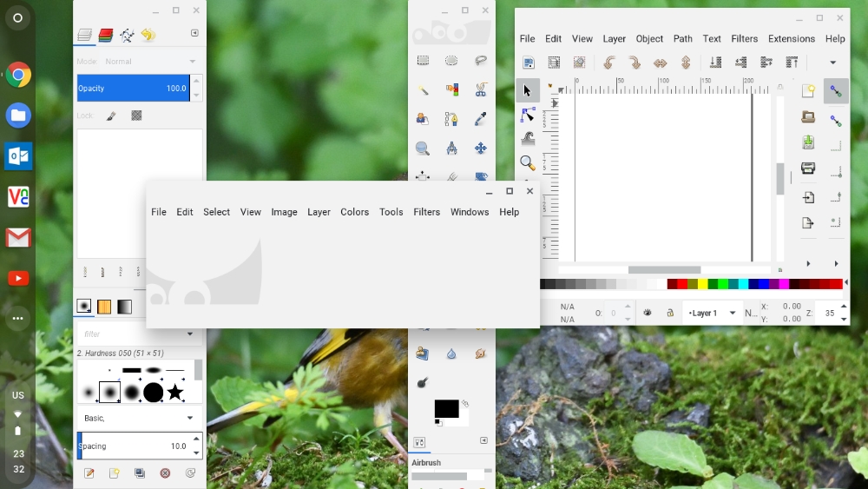Open Inkscape Extensions menu
Viewport: 868px width, 489px height.
pyautogui.click(x=792, y=39)
